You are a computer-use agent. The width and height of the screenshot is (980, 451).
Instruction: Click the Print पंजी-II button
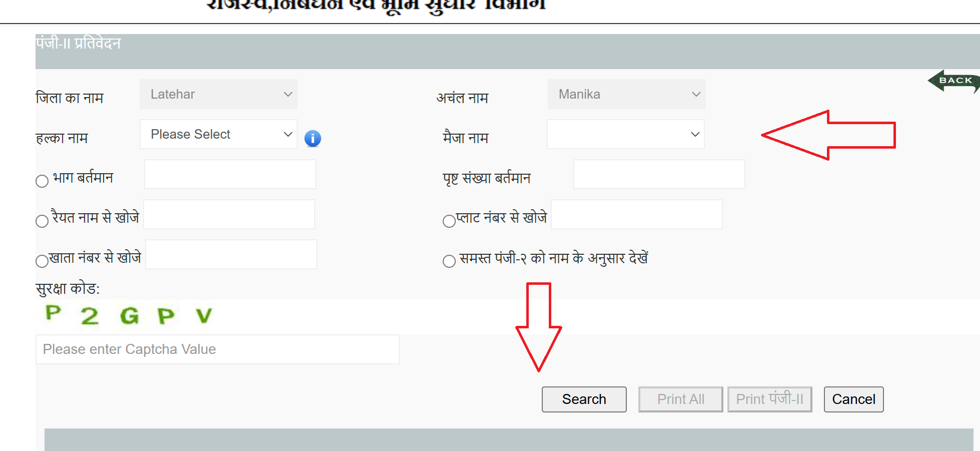click(x=769, y=399)
